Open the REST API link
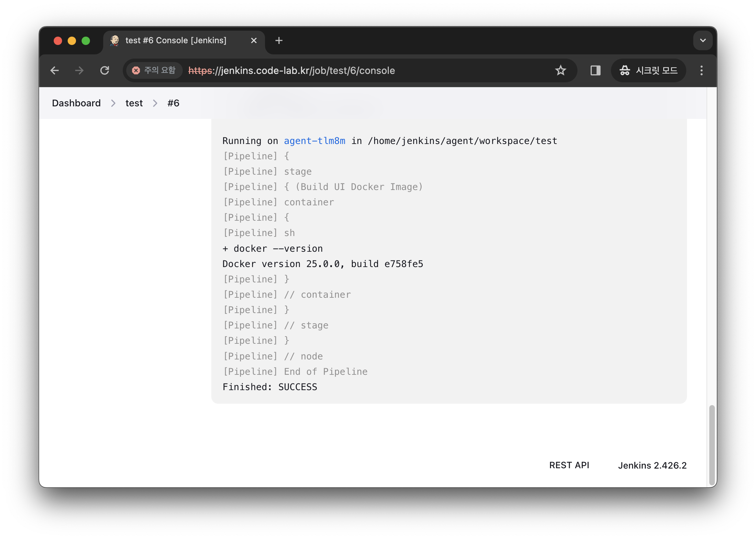This screenshot has height=539, width=756. click(569, 465)
